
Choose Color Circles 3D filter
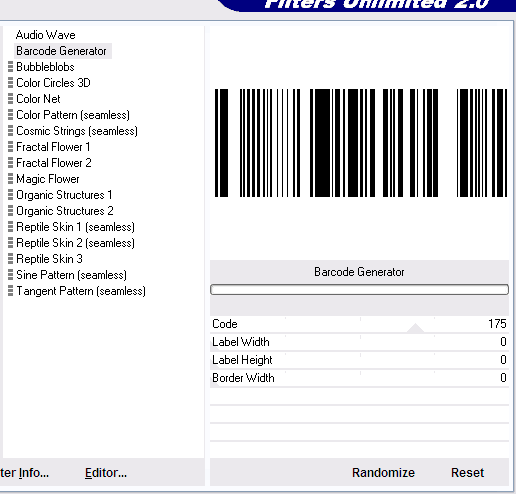click(x=53, y=83)
